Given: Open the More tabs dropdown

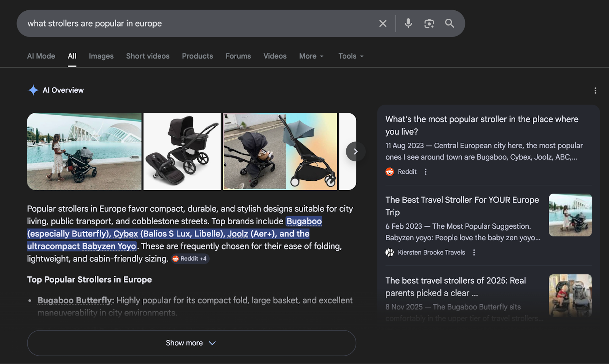Looking at the screenshot, I should pos(311,56).
